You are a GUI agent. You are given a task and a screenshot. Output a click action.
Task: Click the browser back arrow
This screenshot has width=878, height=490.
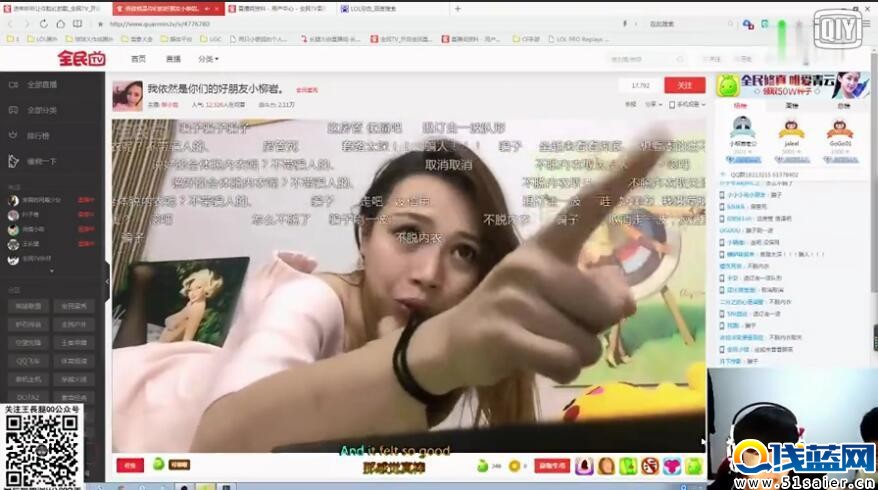coord(10,24)
